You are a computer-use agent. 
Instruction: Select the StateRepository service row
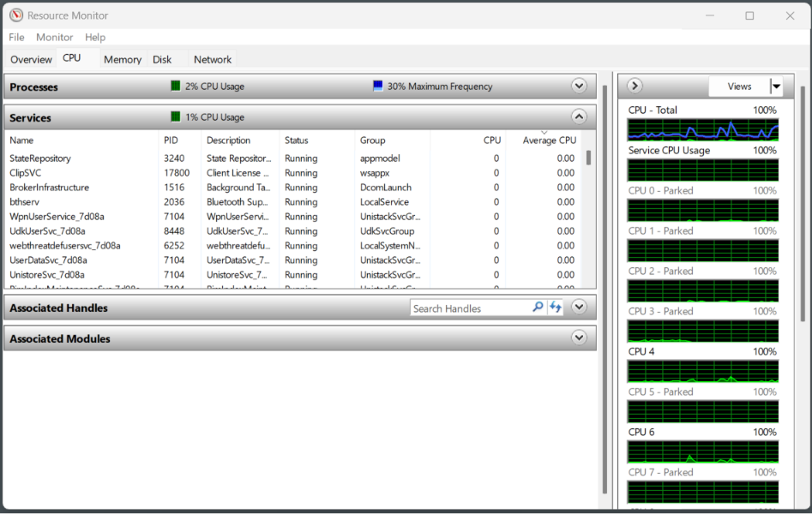[292, 158]
